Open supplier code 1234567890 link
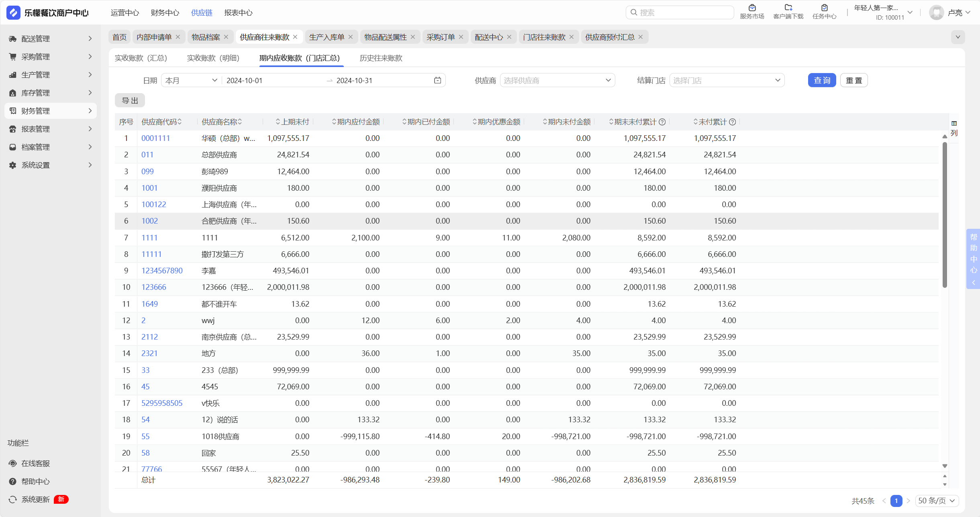 pyautogui.click(x=162, y=271)
